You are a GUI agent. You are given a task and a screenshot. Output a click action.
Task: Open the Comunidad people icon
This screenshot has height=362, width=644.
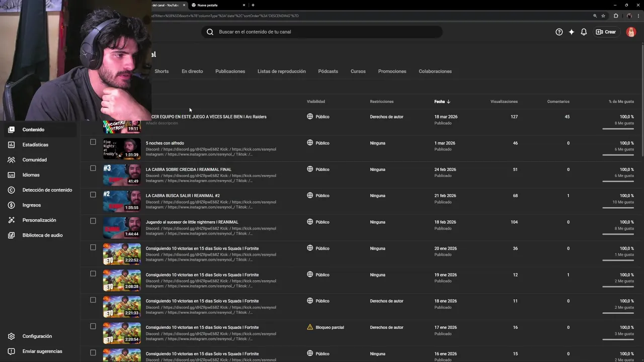click(x=11, y=160)
